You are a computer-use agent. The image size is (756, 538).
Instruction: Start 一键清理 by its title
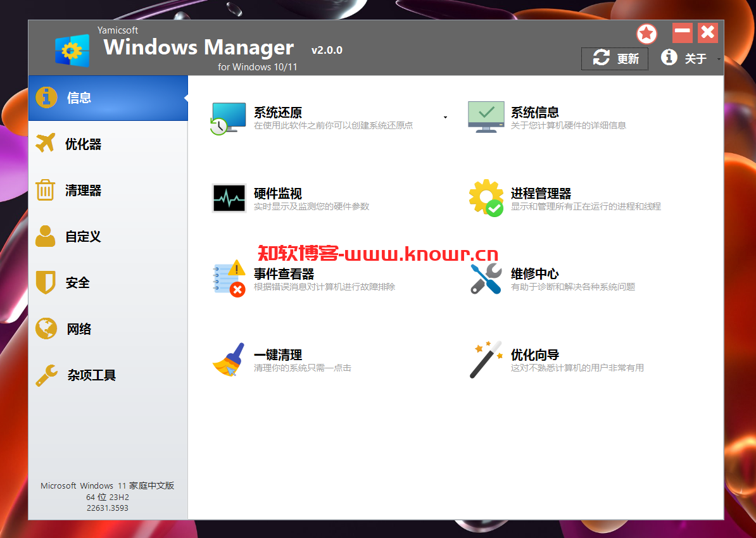click(278, 355)
